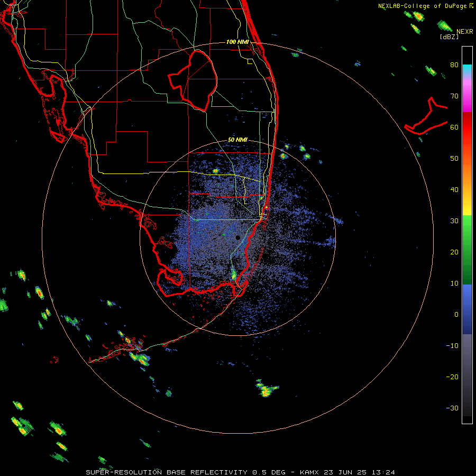Click the 50 NMI range ring label
This screenshot has height=476, width=476.
point(237,140)
